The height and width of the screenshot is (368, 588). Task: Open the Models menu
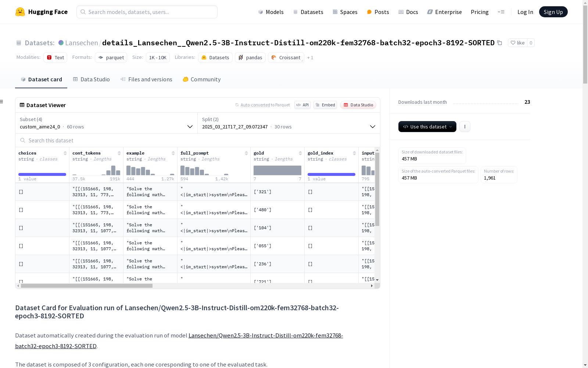[271, 12]
